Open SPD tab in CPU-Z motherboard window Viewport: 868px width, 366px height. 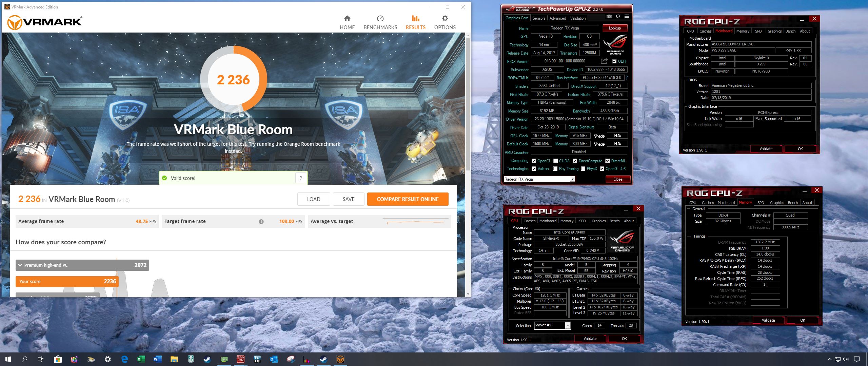pos(758,31)
